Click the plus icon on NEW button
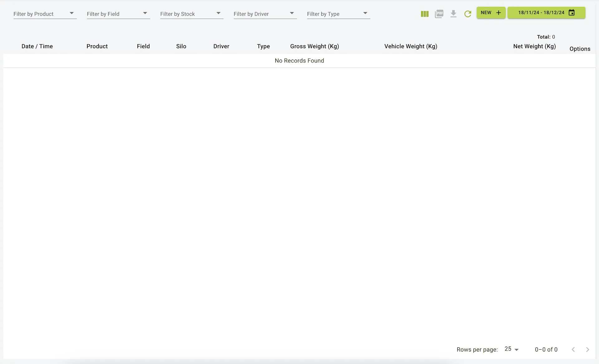Viewport: 599px width, 364px height. [x=499, y=12]
